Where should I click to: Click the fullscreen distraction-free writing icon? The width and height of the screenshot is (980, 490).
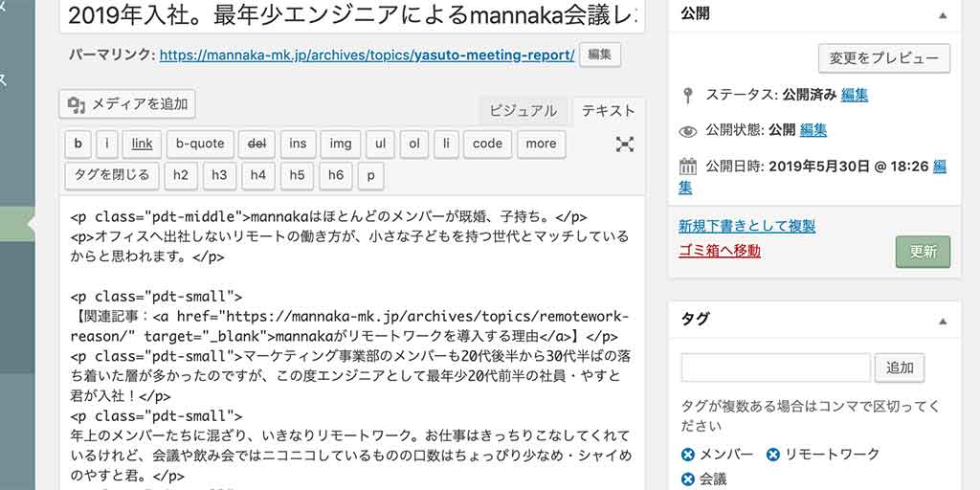click(x=625, y=144)
